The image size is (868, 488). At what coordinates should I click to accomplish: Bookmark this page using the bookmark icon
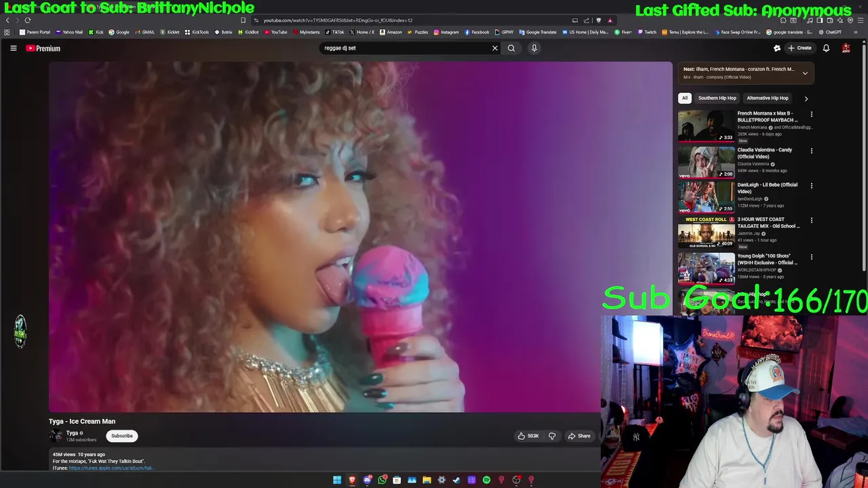coord(243,20)
